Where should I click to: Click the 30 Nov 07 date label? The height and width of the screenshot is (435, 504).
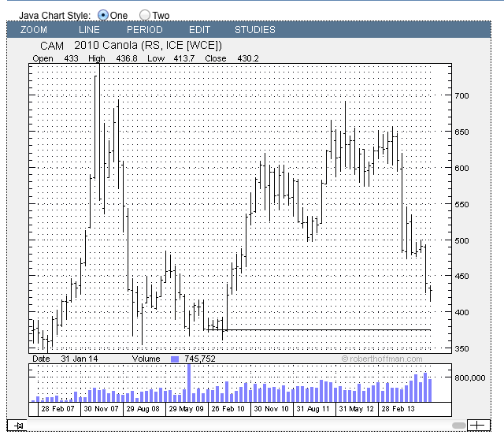point(101,409)
